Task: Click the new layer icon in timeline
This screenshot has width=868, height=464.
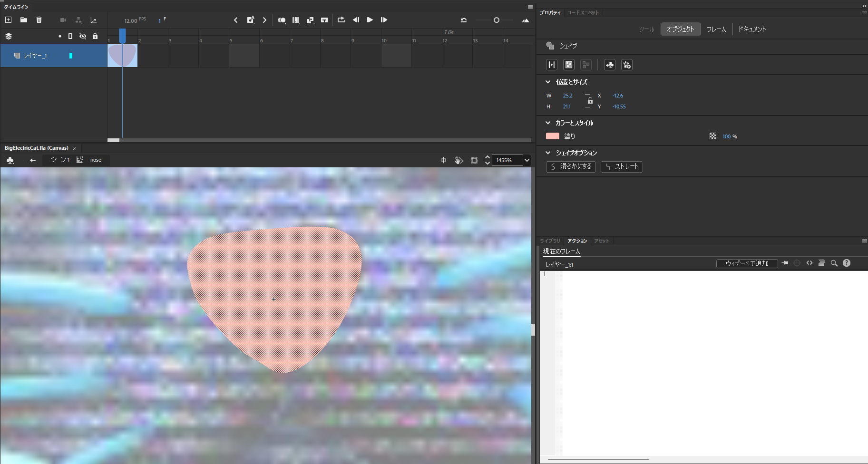Action: (8, 20)
